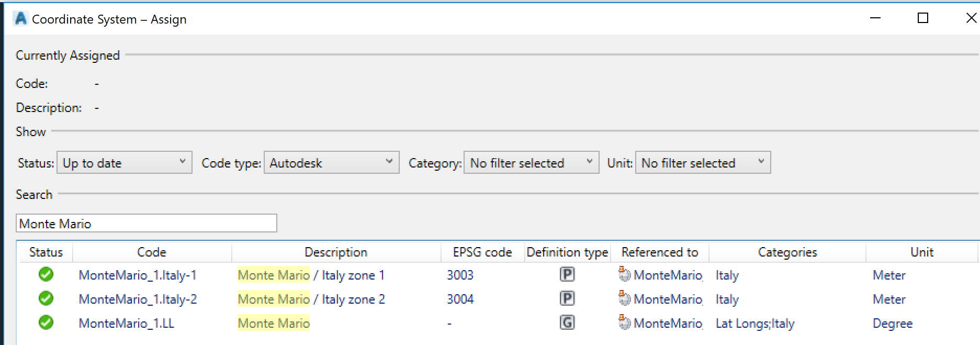
Task: Click the green status icon for MonteMario_1.Italy-2
Action: coord(46,298)
